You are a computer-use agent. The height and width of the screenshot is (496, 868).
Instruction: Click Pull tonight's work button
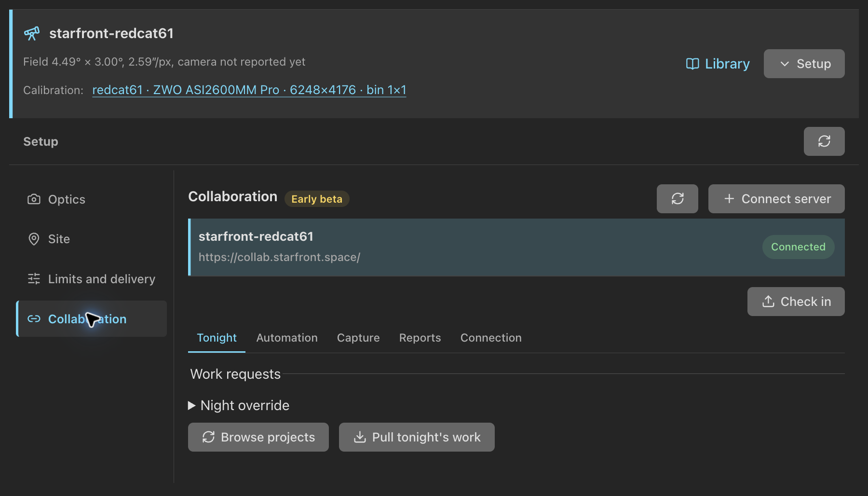417,437
